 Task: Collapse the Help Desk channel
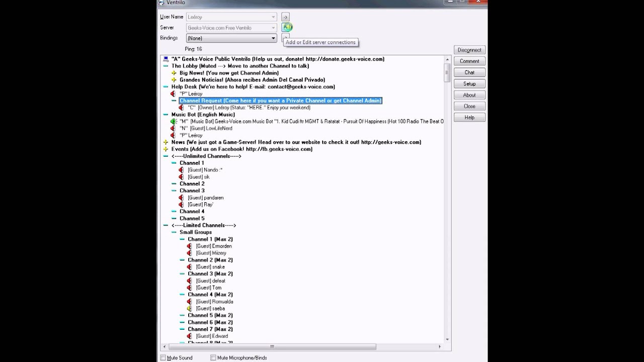click(166, 87)
